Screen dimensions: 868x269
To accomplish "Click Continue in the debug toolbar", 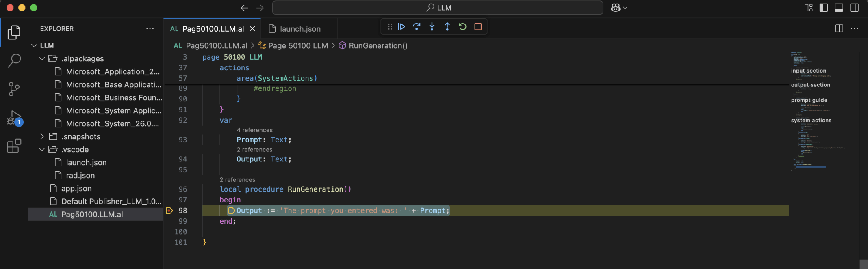I will (x=401, y=27).
